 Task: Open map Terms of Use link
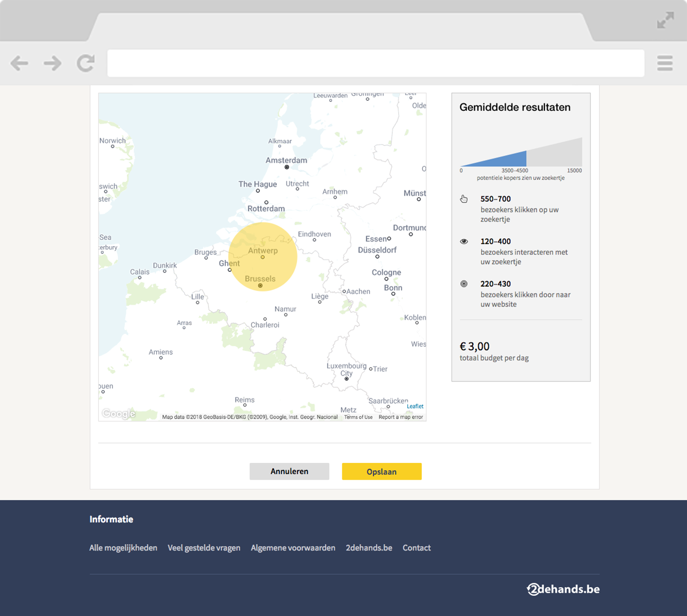click(x=358, y=417)
